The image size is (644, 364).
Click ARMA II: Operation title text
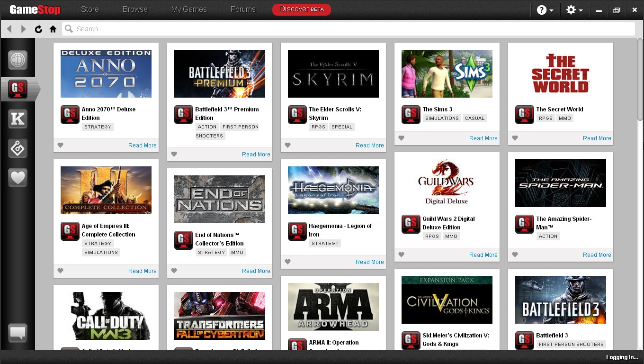point(334,342)
